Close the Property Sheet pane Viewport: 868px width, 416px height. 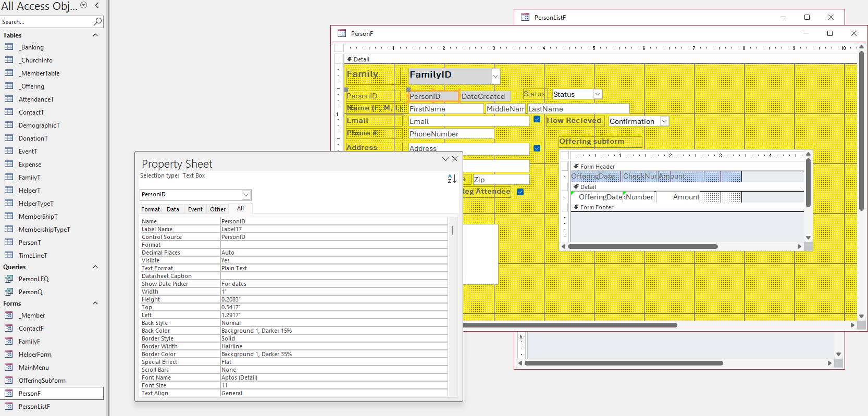click(x=455, y=159)
